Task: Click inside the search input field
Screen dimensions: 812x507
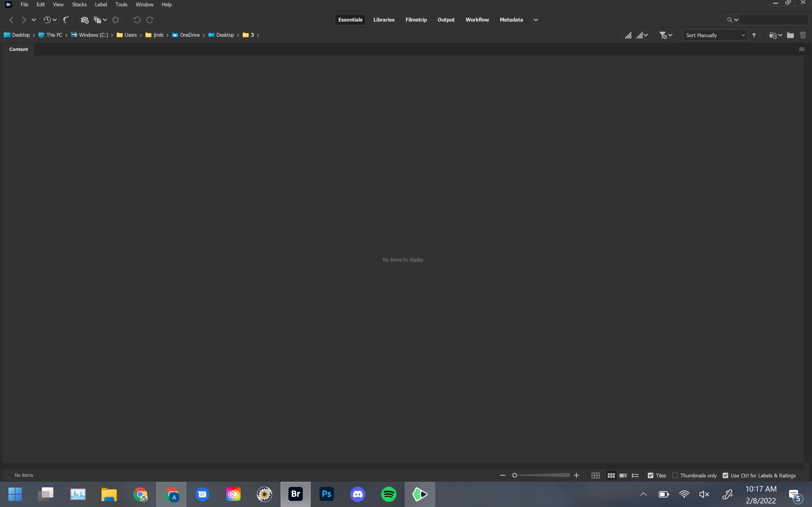Action: (774, 20)
